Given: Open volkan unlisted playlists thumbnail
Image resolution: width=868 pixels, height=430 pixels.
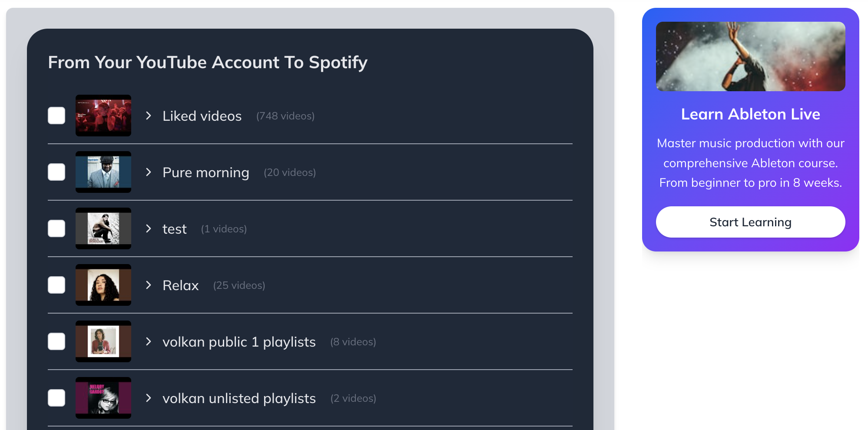Looking at the screenshot, I should pyautogui.click(x=103, y=398).
